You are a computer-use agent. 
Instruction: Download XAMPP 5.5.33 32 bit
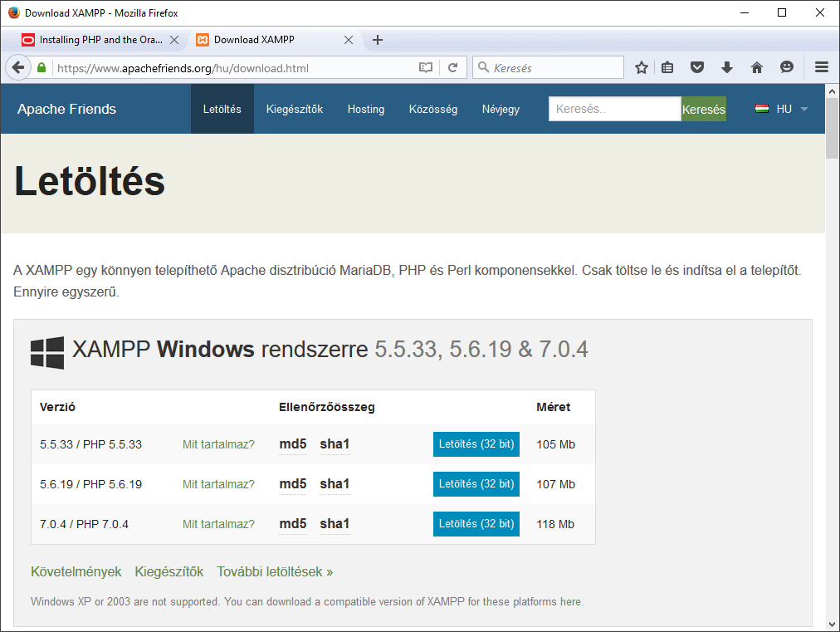click(x=476, y=443)
